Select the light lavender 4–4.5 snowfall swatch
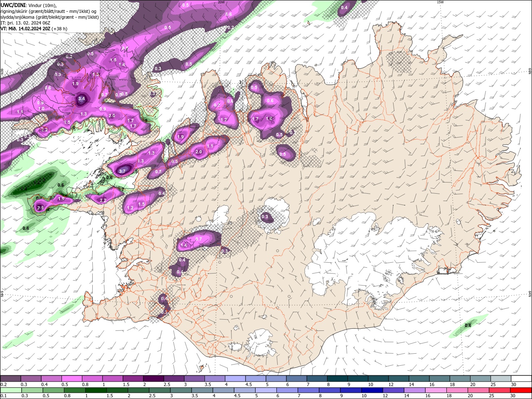This screenshot has height=399, width=532. pyautogui.click(x=235, y=379)
